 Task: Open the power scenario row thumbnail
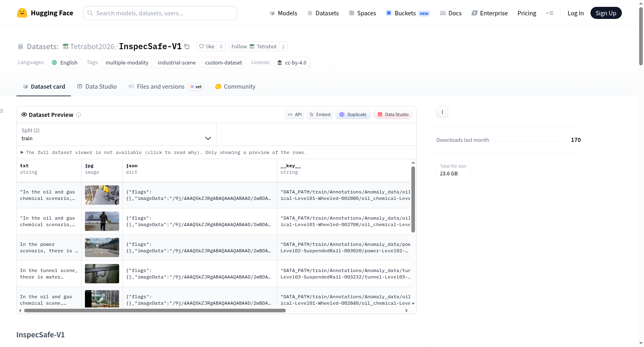pyautogui.click(x=102, y=247)
